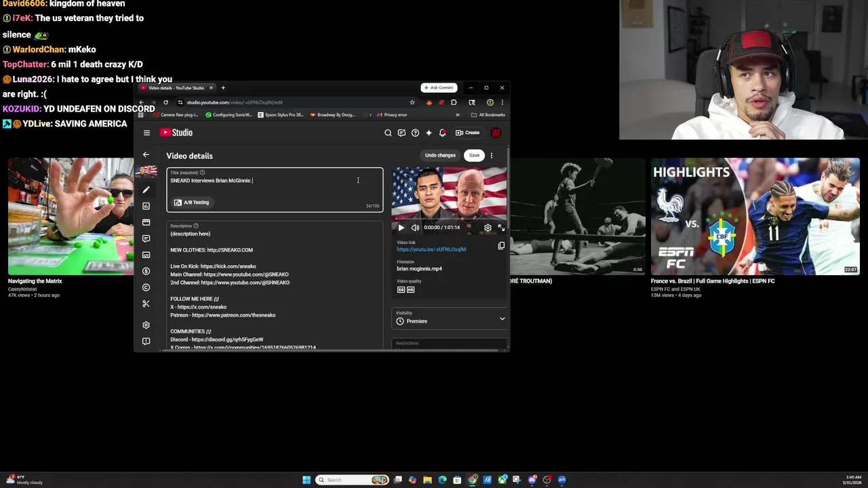The width and height of the screenshot is (868, 488).
Task: Open the Clips scissors icon in sidebar
Action: [x=146, y=304]
